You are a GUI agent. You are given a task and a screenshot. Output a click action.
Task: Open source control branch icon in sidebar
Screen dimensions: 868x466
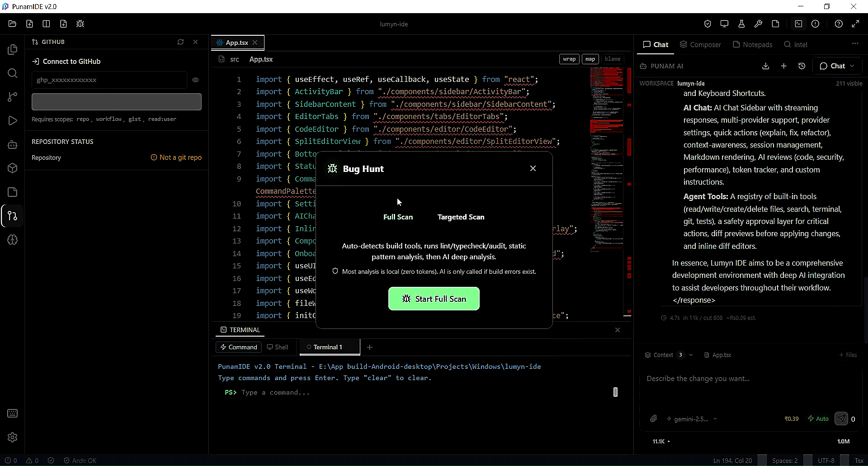coord(13,97)
